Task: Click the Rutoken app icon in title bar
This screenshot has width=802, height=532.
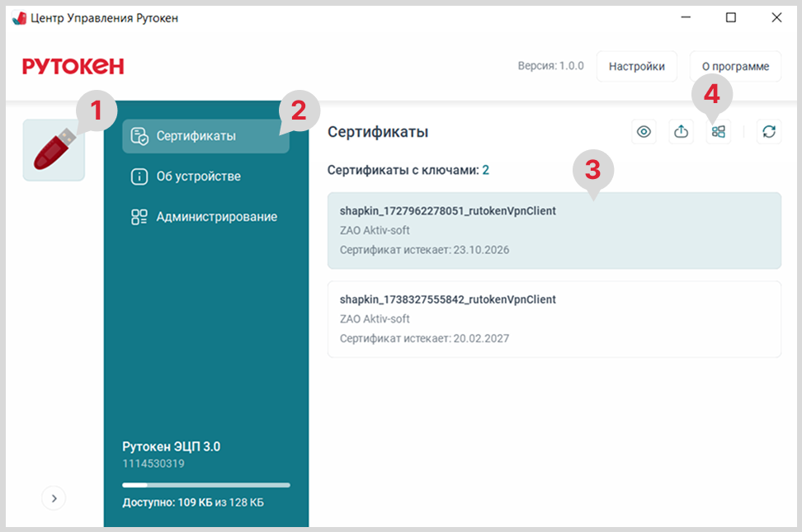Action: [19, 18]
